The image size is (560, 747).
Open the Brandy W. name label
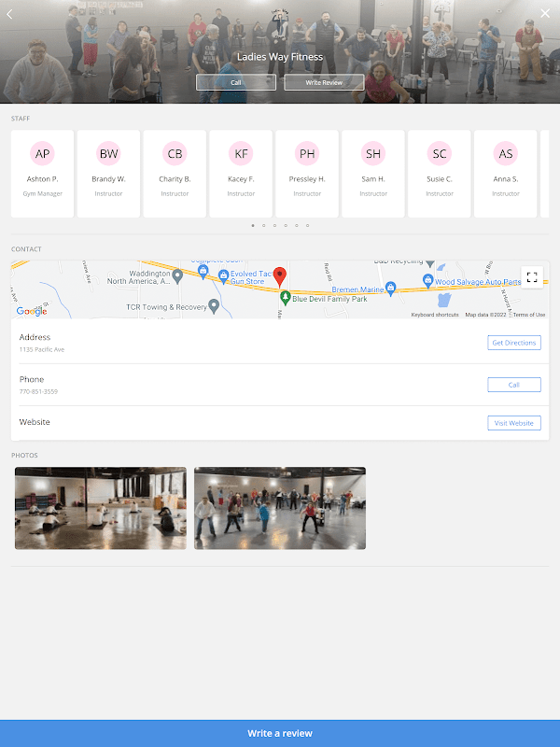point(108,179)
